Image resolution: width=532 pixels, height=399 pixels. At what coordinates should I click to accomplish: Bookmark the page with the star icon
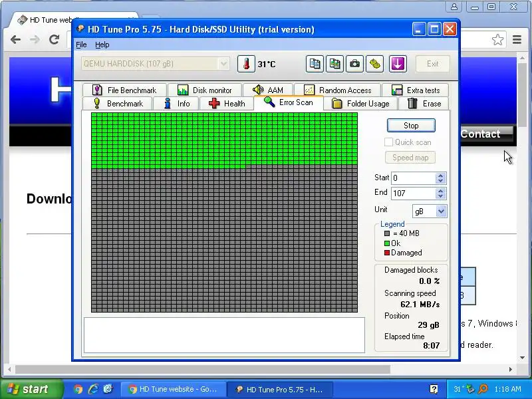pyautogui.click(x=497, y=40)
